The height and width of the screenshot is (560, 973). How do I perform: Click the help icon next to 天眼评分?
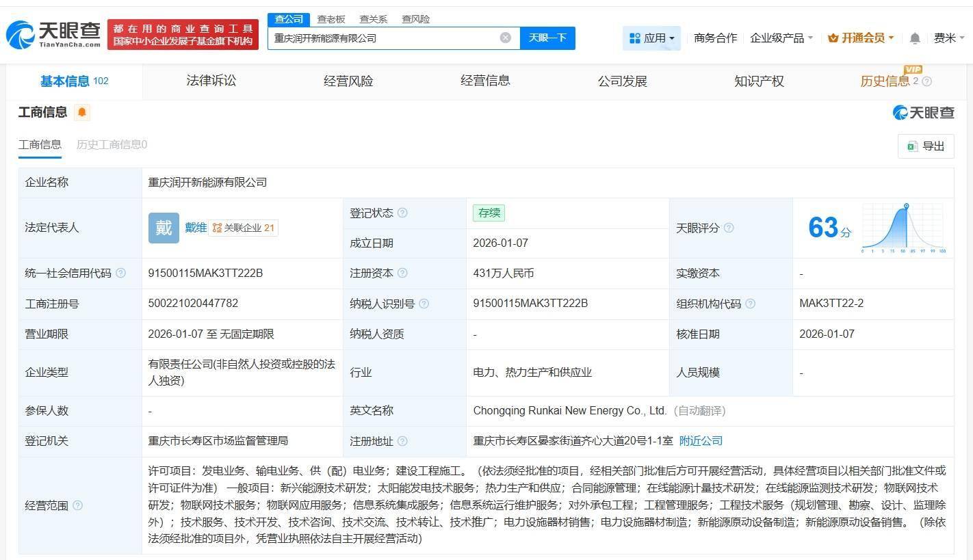[x=729, y=228]
